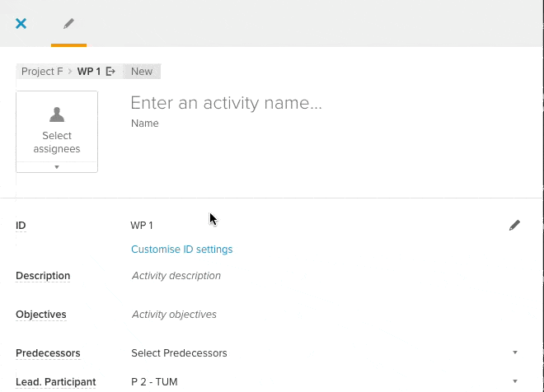Click the Predecessors field label
The image size is (544, 392).
pyautogui.click(x=48, y=352)
